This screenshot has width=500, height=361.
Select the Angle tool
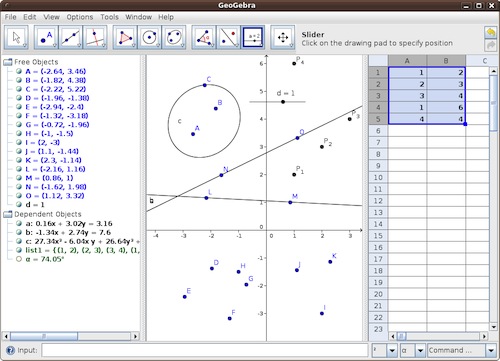pos(204,37)
